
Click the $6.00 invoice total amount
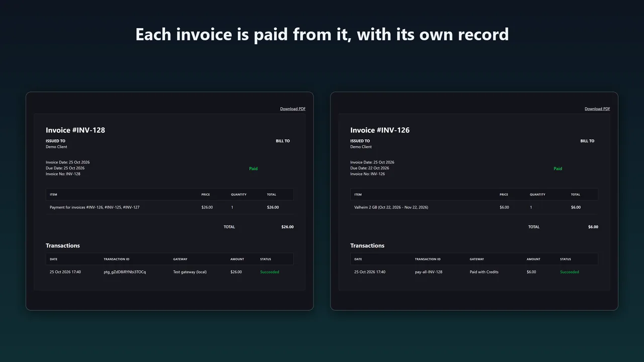click(593, 227)
